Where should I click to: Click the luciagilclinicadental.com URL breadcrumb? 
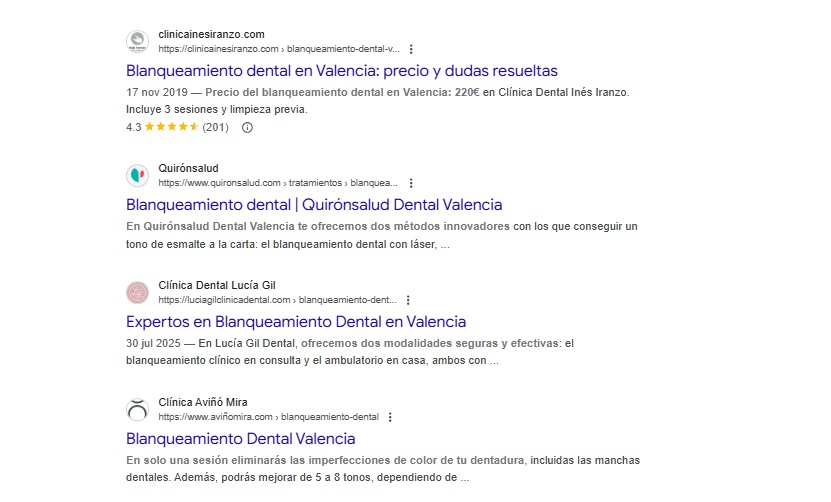tap(277, 300)
